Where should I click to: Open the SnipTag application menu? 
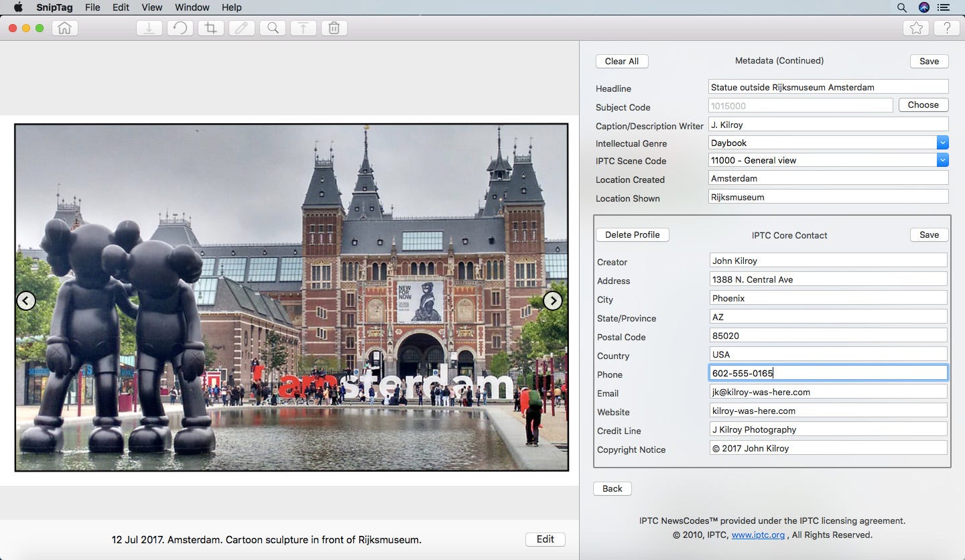coord(54,7)
